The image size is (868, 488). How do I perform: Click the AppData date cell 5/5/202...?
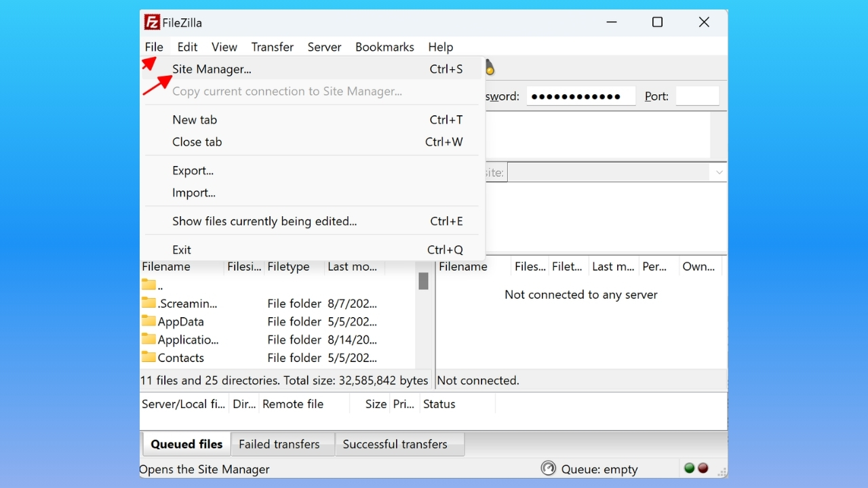(x=353, y=321)
